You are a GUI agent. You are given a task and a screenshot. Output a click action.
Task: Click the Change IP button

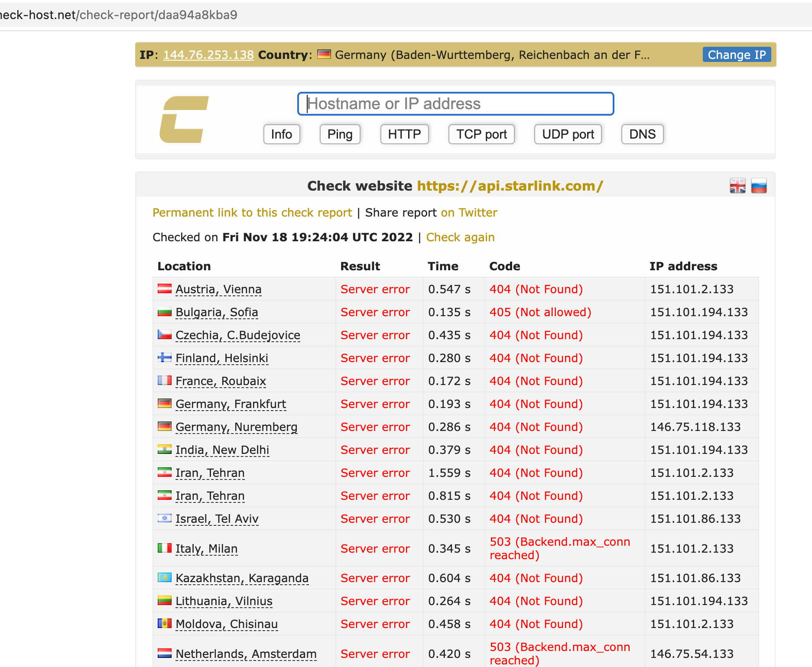point(737,55)
